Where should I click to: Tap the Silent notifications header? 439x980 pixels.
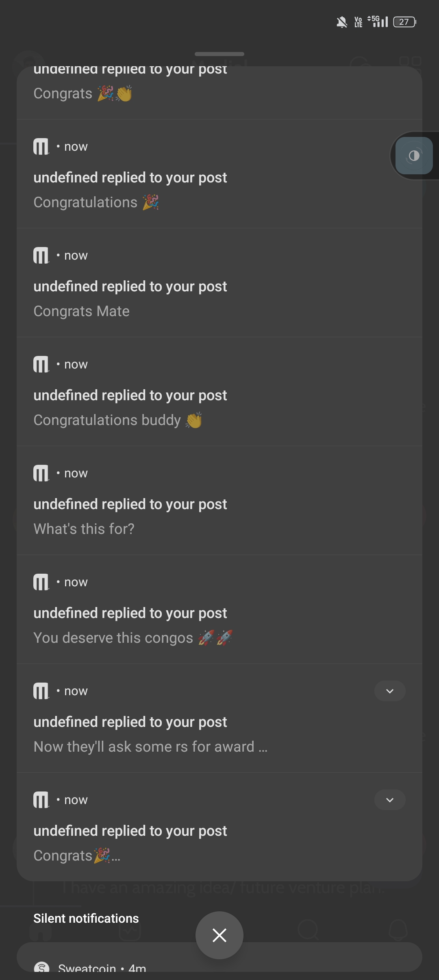(86, 919)
